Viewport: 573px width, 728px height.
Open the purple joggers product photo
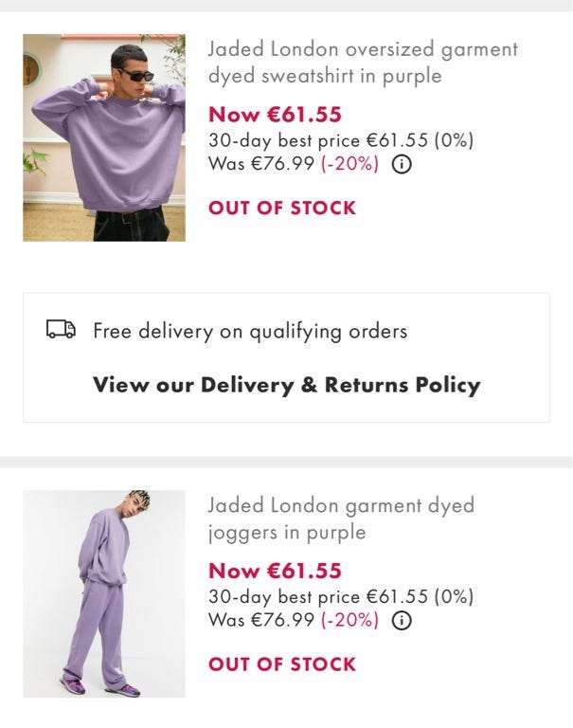(x=104, y=593)
